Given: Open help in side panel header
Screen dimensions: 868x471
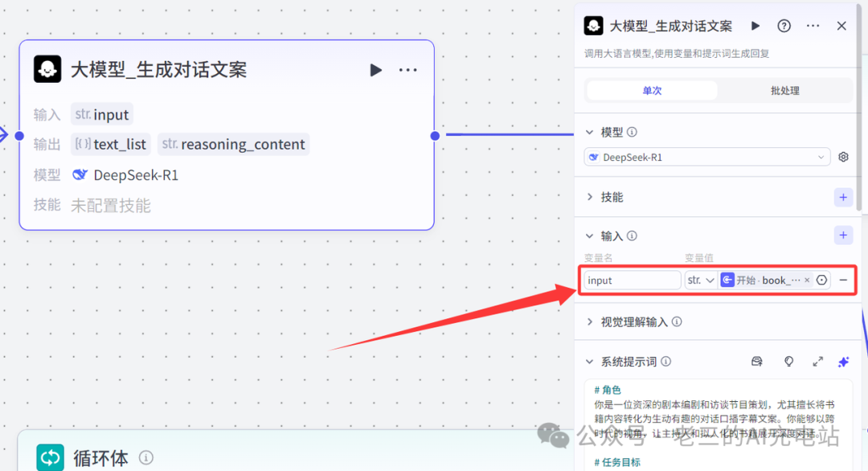Looking at the screenshot, I should (784, 26).
